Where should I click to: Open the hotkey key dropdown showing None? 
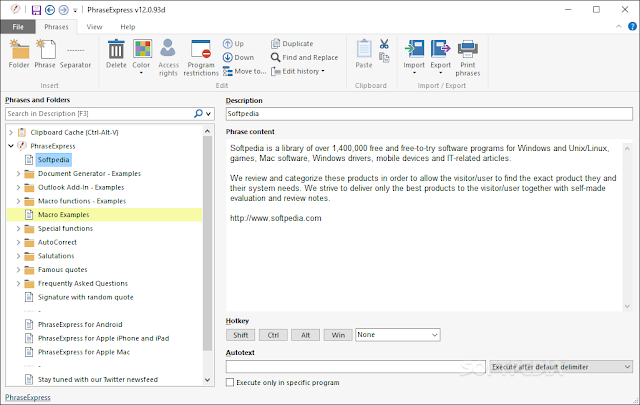[x=398, y=335]
